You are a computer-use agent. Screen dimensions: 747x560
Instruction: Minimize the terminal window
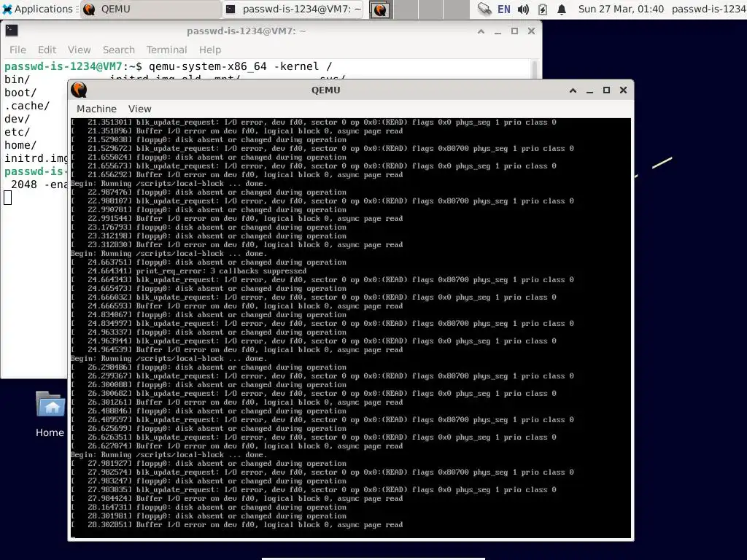point(498,31)
